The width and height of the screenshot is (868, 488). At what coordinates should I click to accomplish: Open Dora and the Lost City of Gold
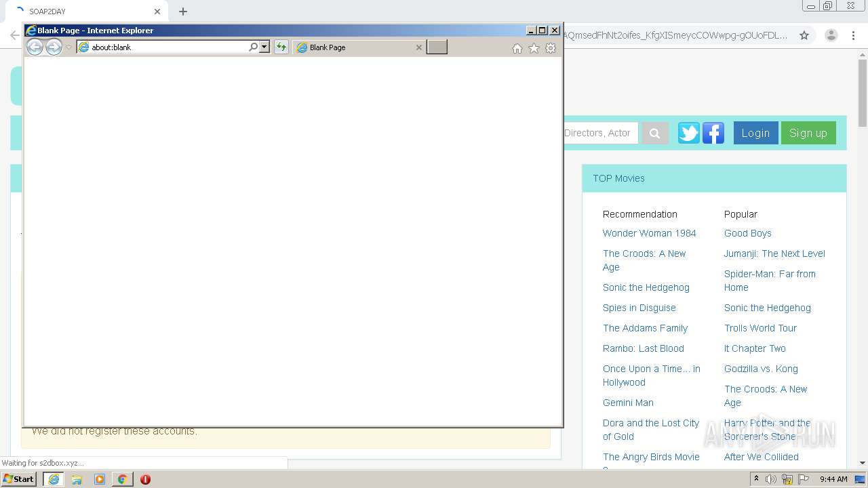click(650, 430)
